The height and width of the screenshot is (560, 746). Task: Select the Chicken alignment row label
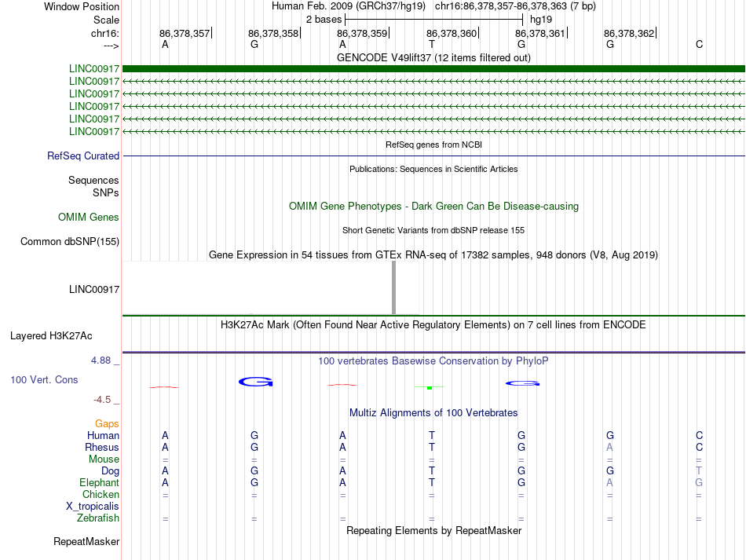coord(101,494)
